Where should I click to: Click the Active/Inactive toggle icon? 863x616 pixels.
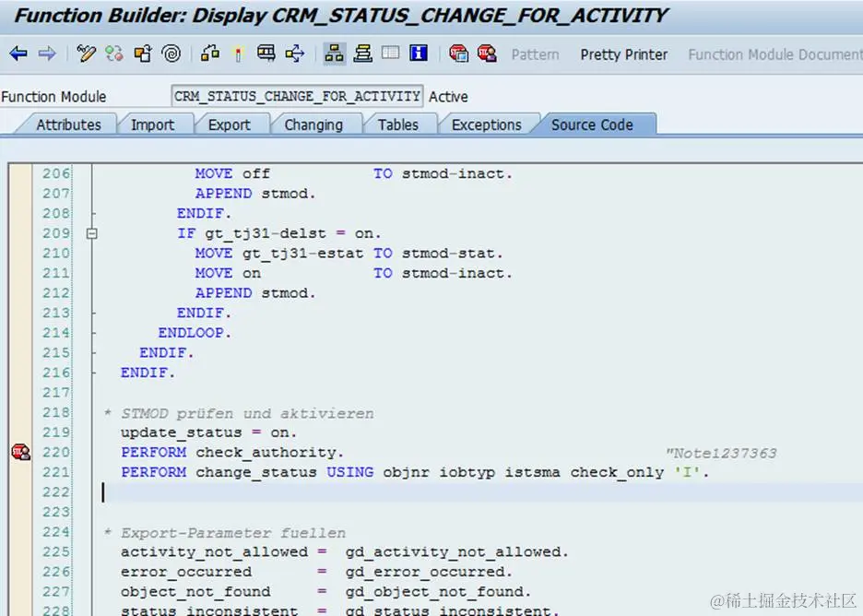coord(114,54)
